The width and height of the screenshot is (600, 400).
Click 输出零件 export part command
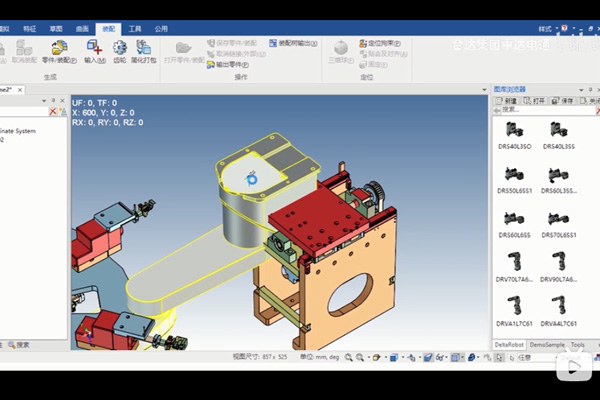231,64
